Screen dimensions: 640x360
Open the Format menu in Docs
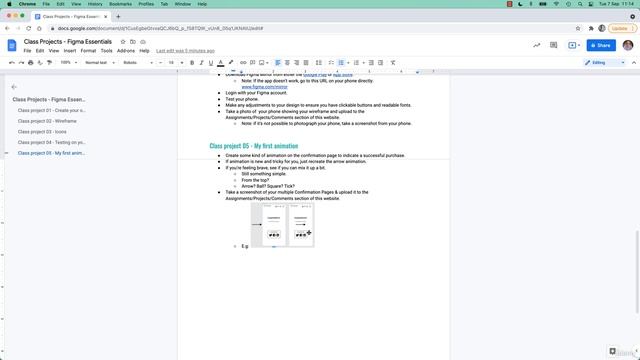click(88, 51)
